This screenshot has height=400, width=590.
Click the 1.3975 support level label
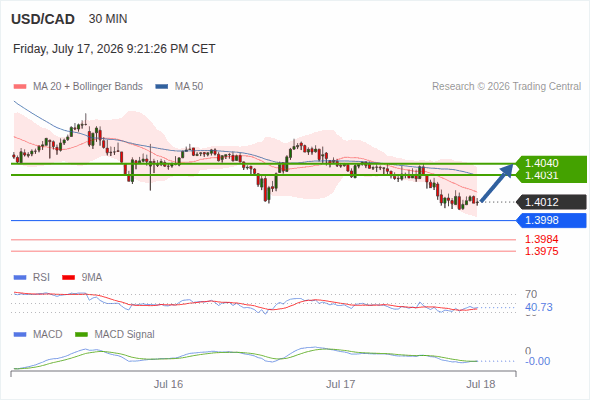541,251
